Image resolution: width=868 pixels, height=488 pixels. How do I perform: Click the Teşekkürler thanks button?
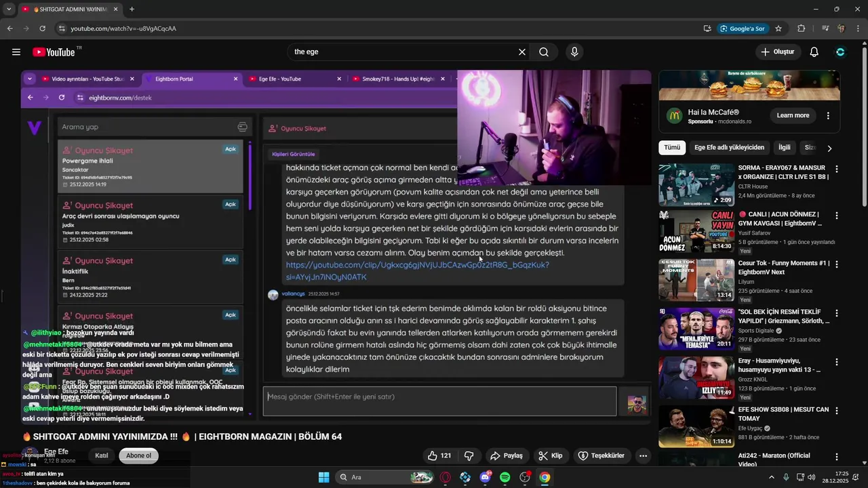click(601, 455)
